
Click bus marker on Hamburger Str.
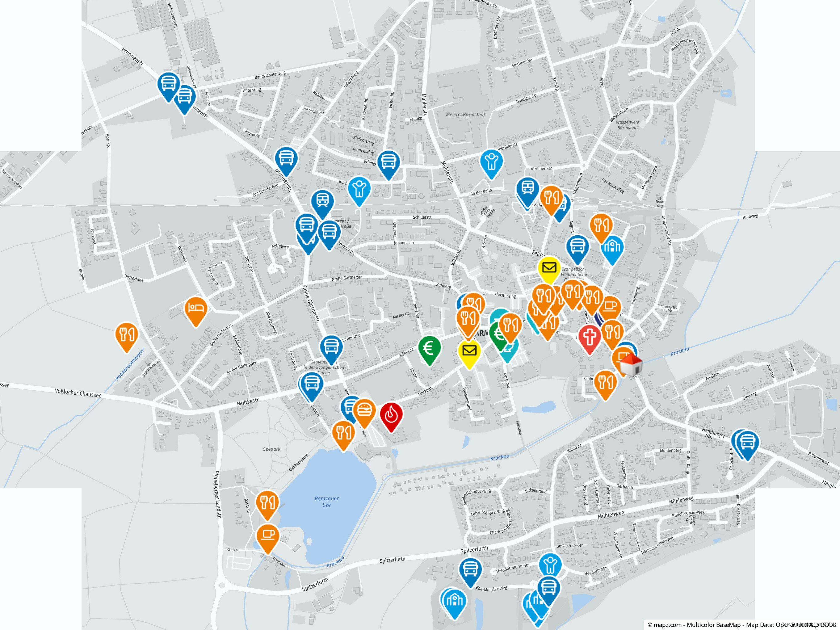coord(747,445)
